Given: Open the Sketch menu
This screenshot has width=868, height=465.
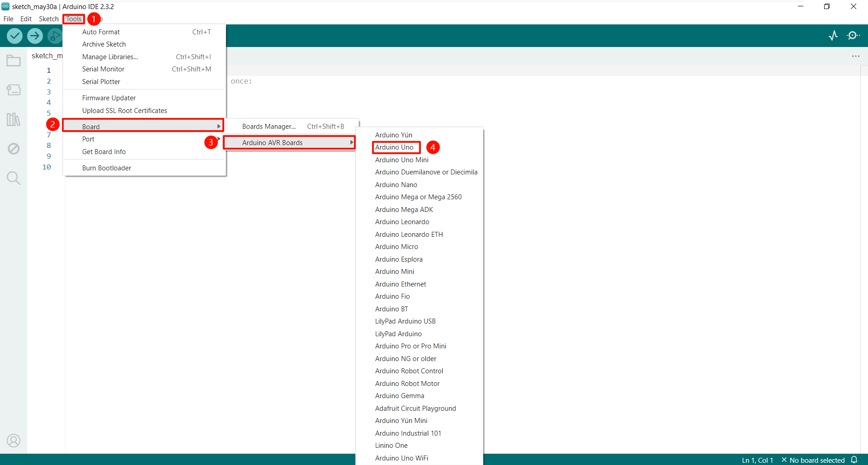Looking at the screenshot, I should pos(49,19).
